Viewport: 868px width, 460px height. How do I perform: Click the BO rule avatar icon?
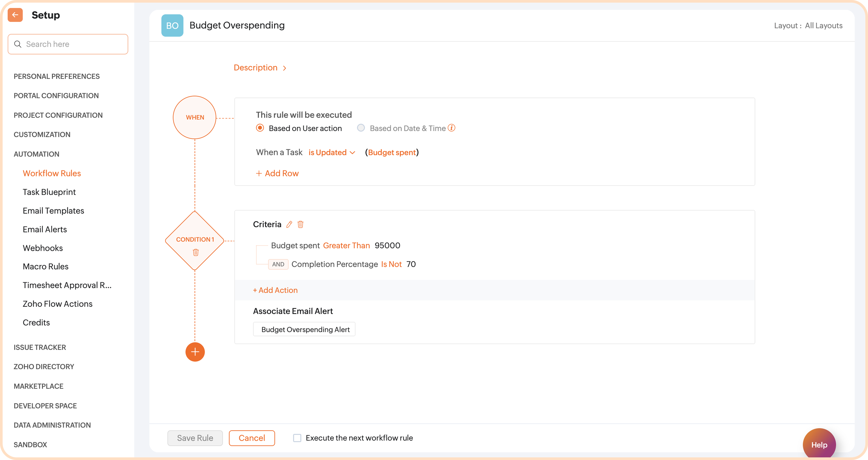[x=172, y=26]
